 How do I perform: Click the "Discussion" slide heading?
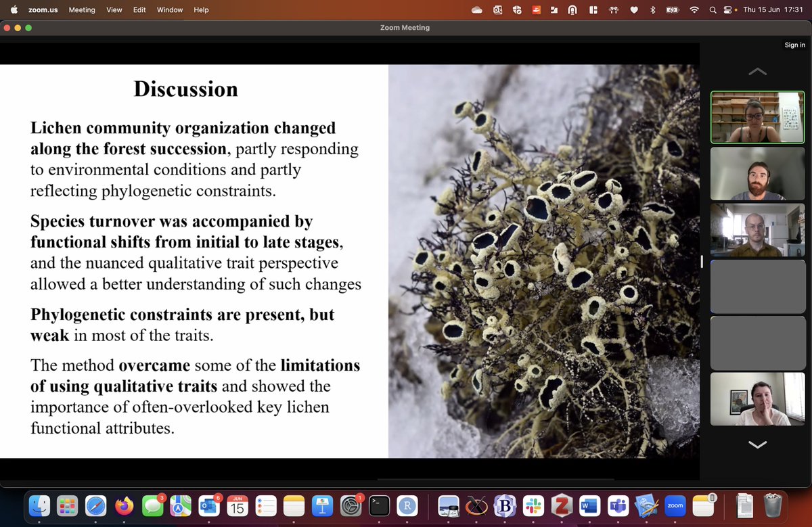point(186,89)
